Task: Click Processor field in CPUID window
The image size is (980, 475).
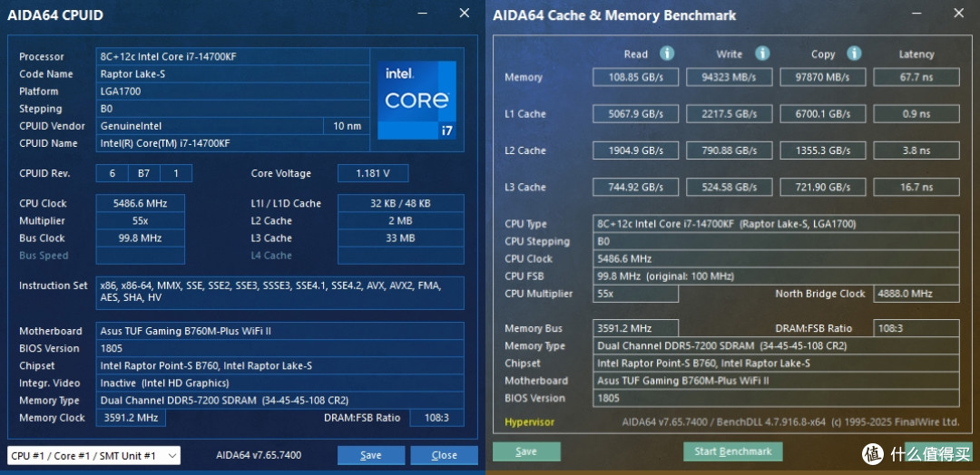Action: (232, 57)
